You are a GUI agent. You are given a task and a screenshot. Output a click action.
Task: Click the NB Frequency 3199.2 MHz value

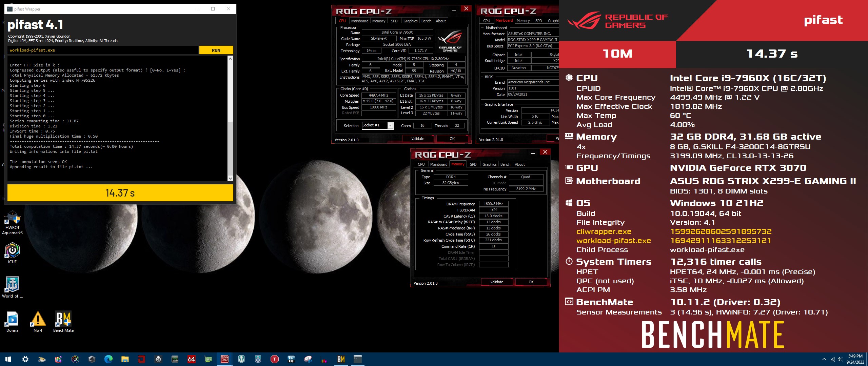[x=526, y=189]
